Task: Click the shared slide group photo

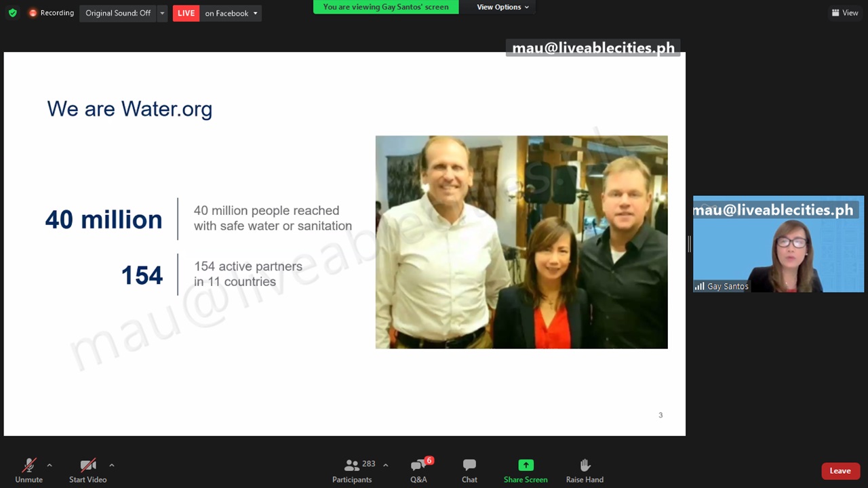Action: point(521,242)
